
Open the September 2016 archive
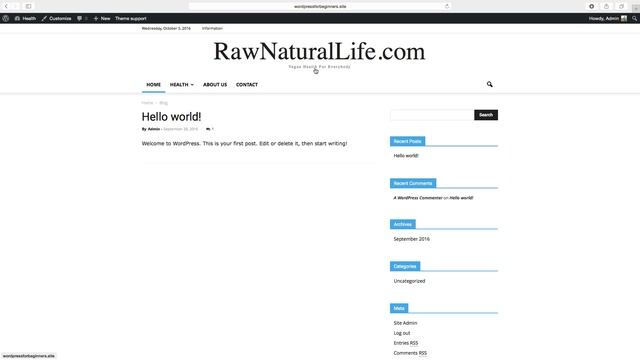(411, 239)
